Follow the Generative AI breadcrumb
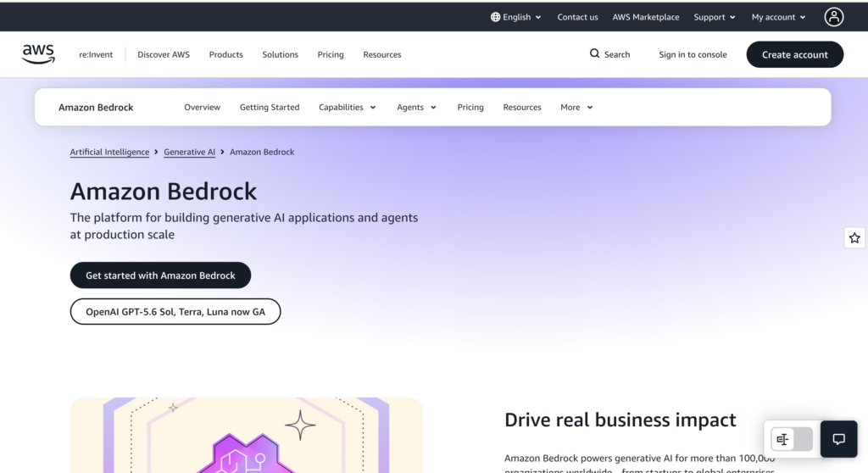Viewport: 868px width, 473px height. point(189,152)
